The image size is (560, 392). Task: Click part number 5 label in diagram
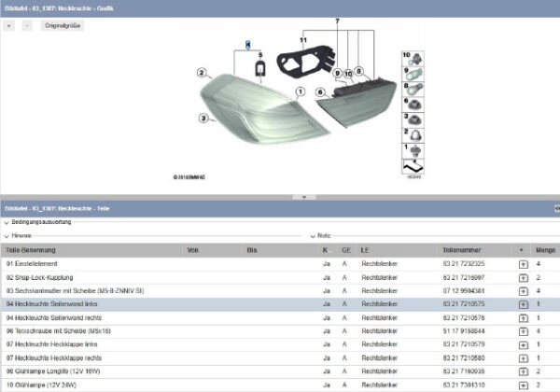[x=260, y=55]
